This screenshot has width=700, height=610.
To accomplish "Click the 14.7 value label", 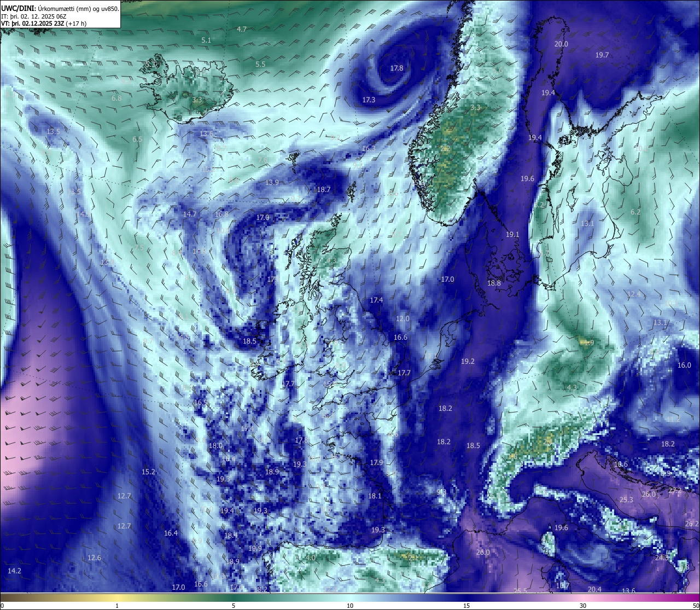I will pos(190,214).
